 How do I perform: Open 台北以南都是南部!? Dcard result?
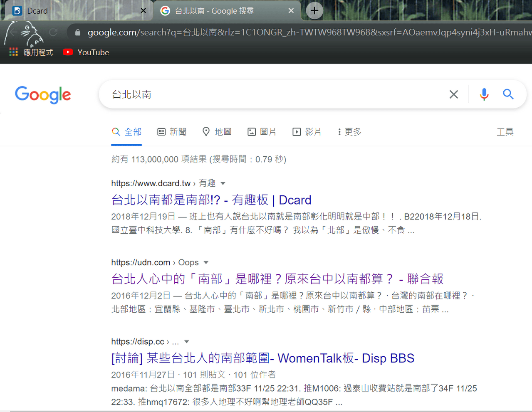(x=211, y=200)
